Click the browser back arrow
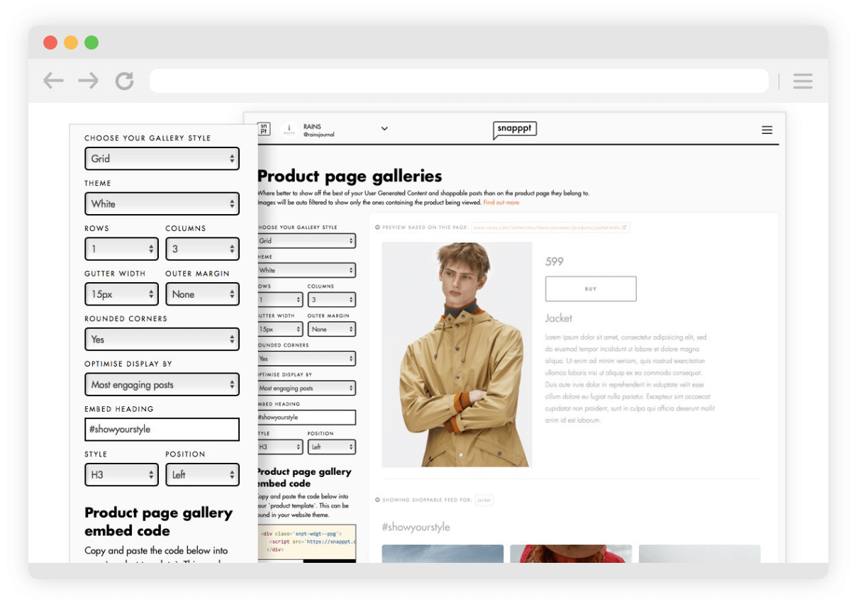 (x=53, y=81)
